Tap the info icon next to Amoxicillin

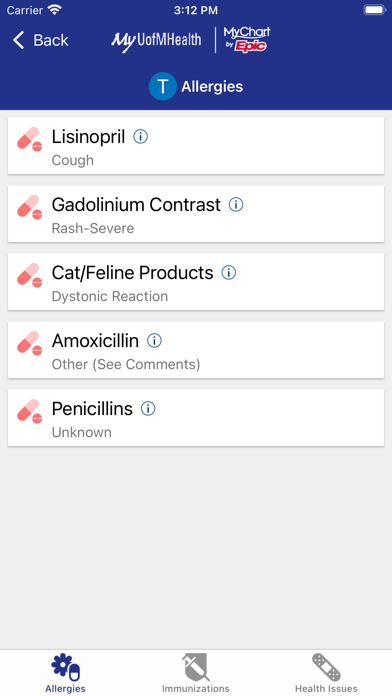coord(154,340)
